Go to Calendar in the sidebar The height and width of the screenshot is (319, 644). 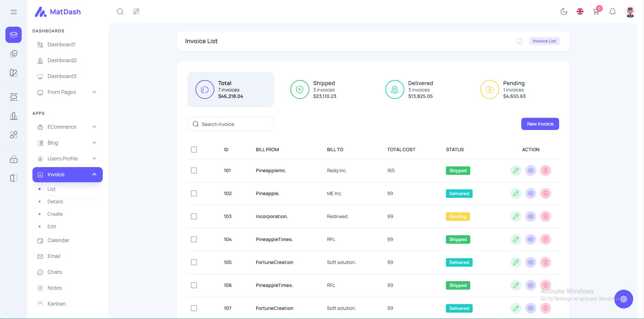click(58, 240)
